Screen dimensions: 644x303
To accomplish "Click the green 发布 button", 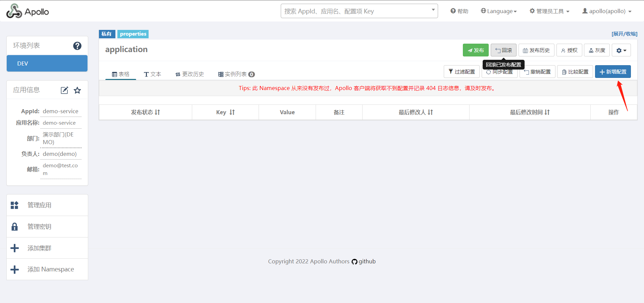I will click(x=476, y=50).
